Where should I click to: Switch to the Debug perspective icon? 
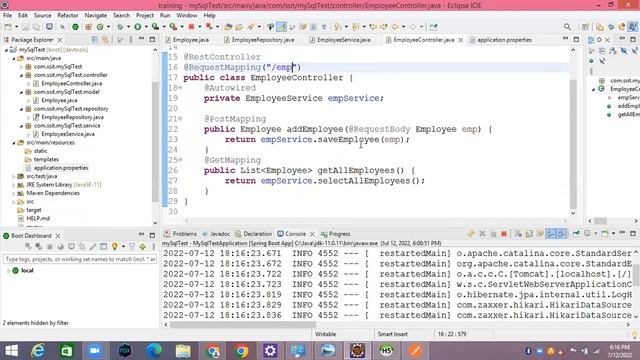[611, 27]
